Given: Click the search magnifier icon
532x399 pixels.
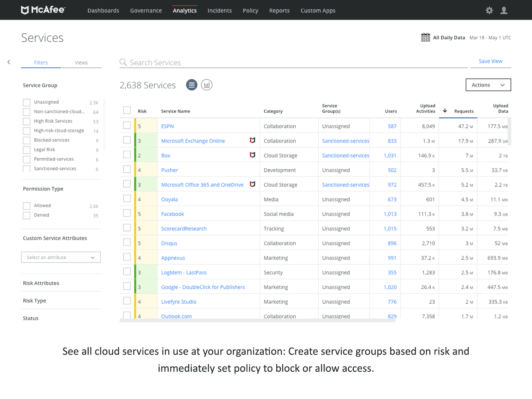Looking at the screenshot, I should point(123,62).
